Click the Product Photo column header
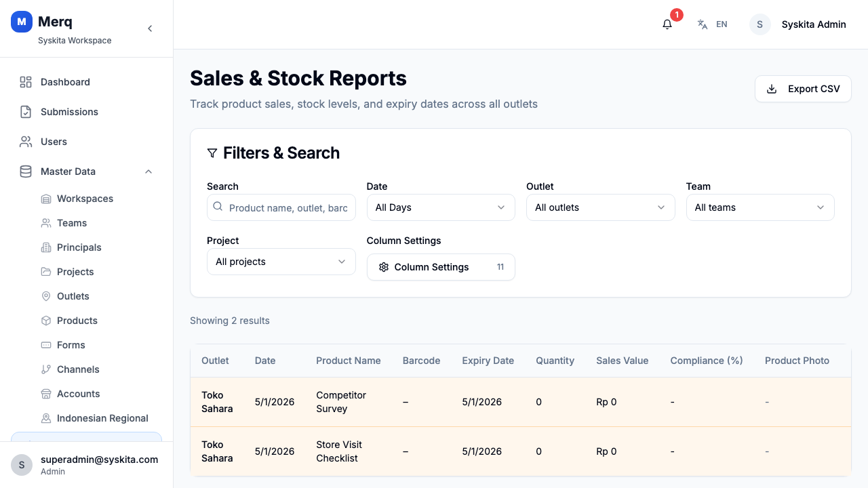868x488 pixels. [797, 361]
